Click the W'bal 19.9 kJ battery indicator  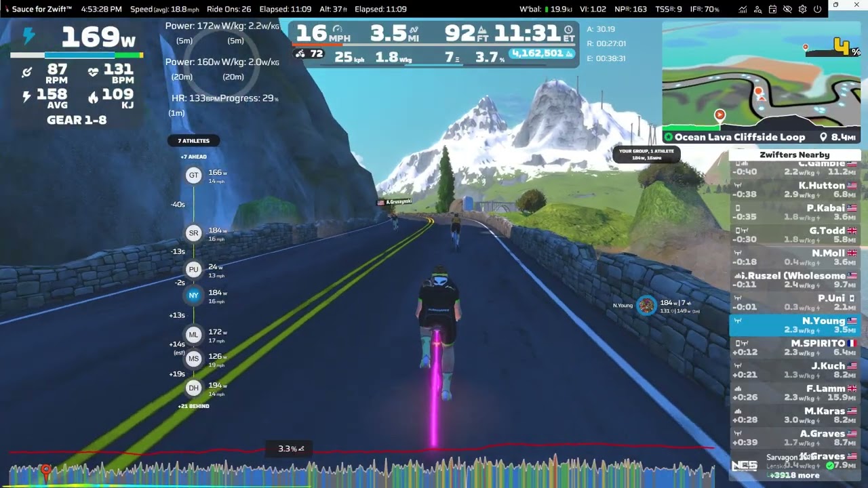[545, 9]
